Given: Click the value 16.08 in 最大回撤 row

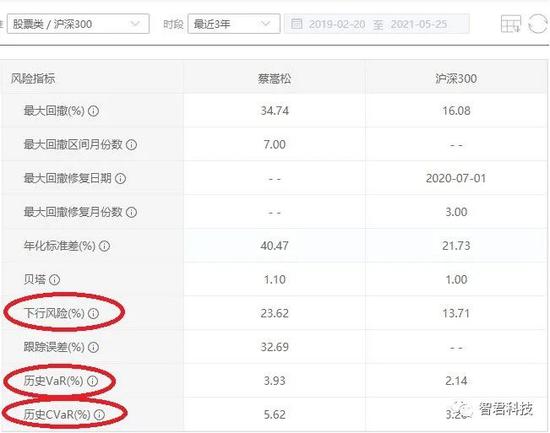Looking at the screenshot, I should click(x=456, y=111).
